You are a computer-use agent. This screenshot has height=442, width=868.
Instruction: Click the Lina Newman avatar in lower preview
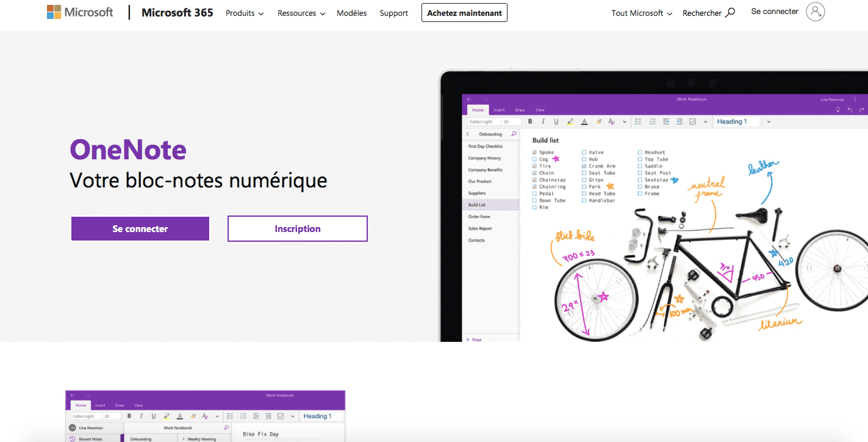click(73, 427)
